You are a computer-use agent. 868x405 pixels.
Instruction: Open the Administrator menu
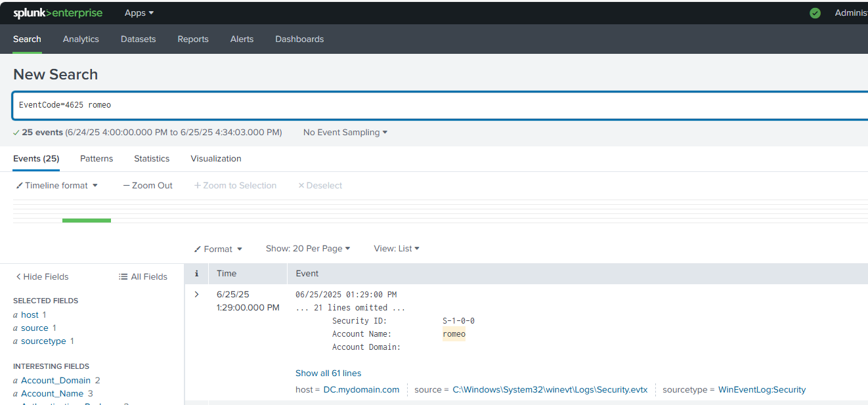[x=851, y=13]
